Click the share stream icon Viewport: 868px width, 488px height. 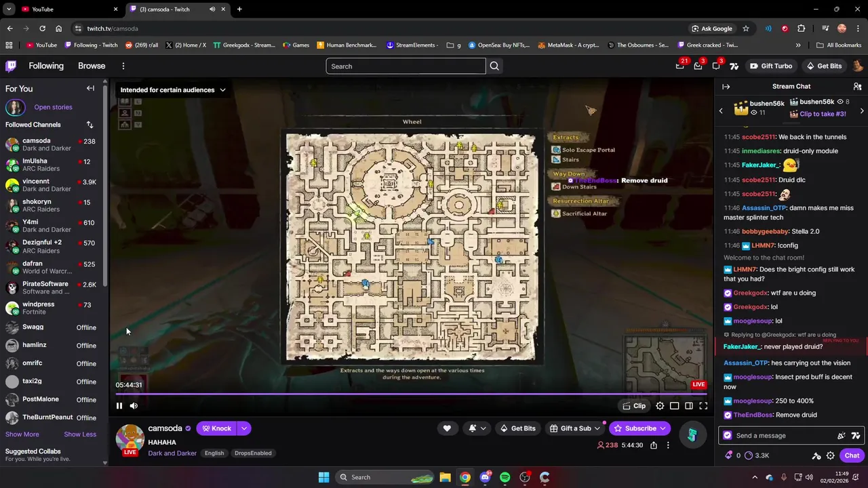(653, 445)
